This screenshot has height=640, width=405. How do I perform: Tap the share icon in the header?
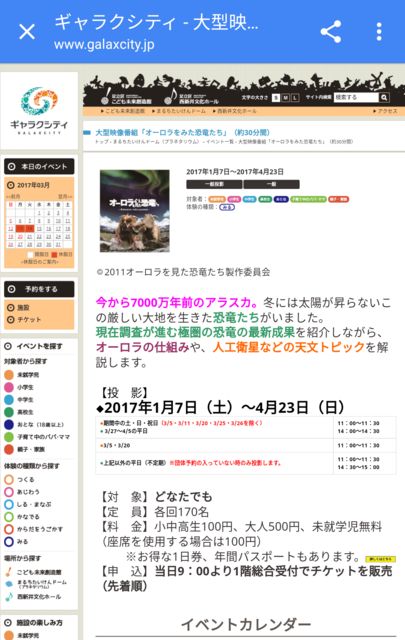coord(331,31)
